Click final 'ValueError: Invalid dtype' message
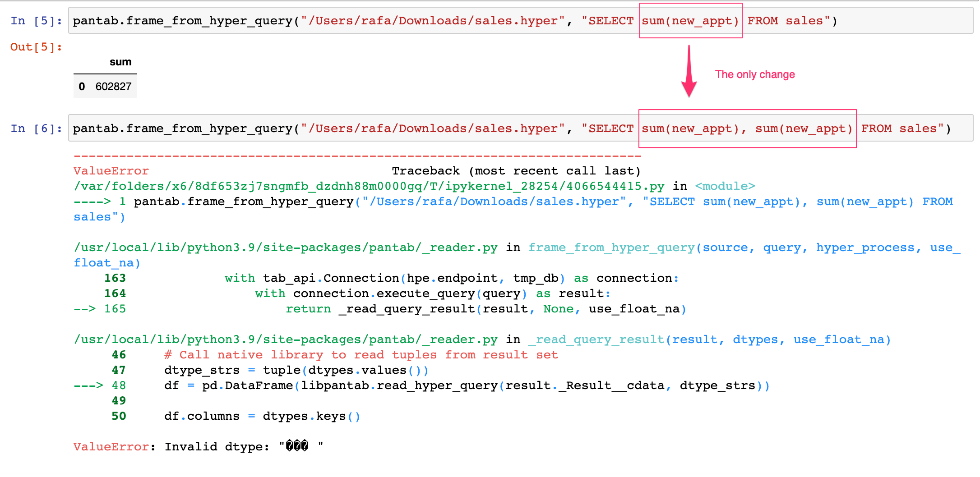Screen dimensions: 980x477 (x=199, y=447)
